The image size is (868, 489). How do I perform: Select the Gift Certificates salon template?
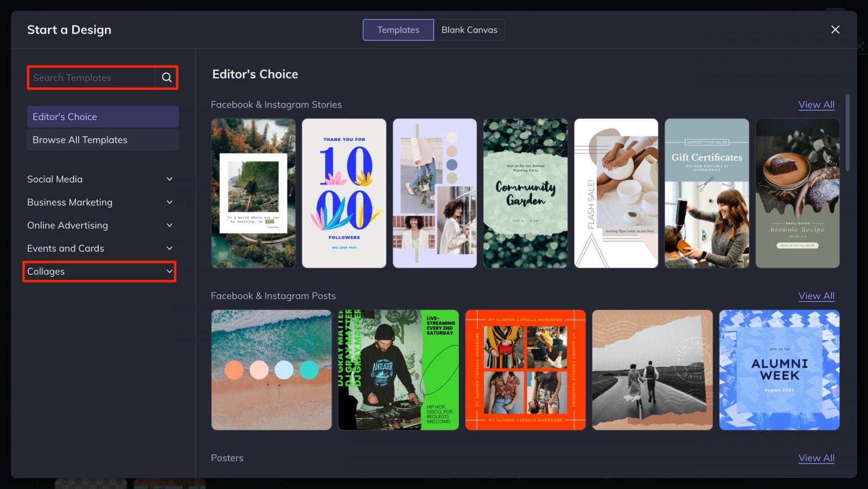pos(707,193)
